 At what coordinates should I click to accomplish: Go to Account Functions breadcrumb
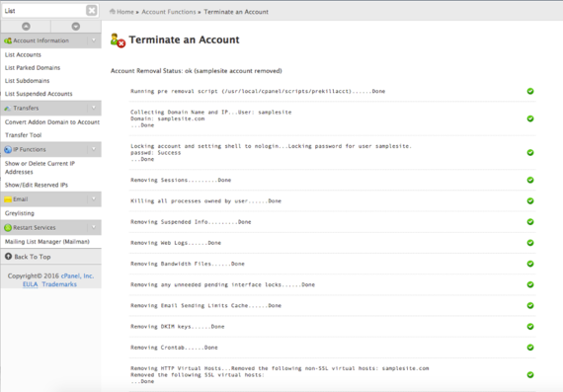coord(169,12)
